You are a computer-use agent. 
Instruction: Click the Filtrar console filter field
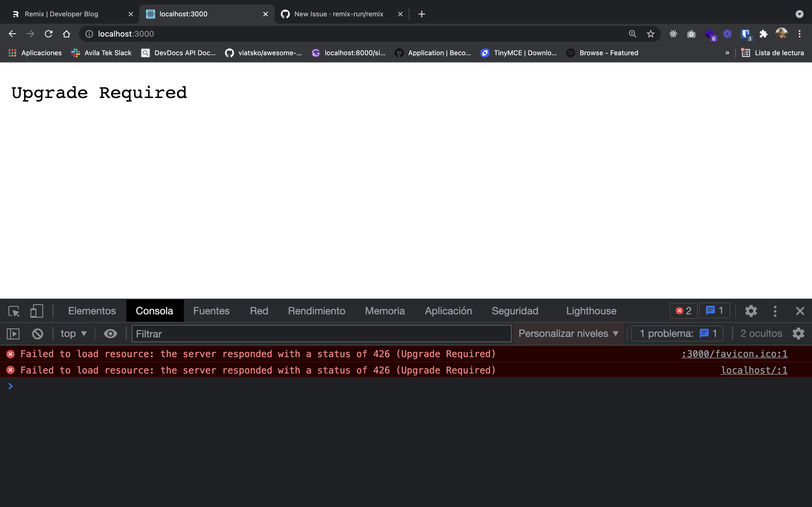point(321,334)
